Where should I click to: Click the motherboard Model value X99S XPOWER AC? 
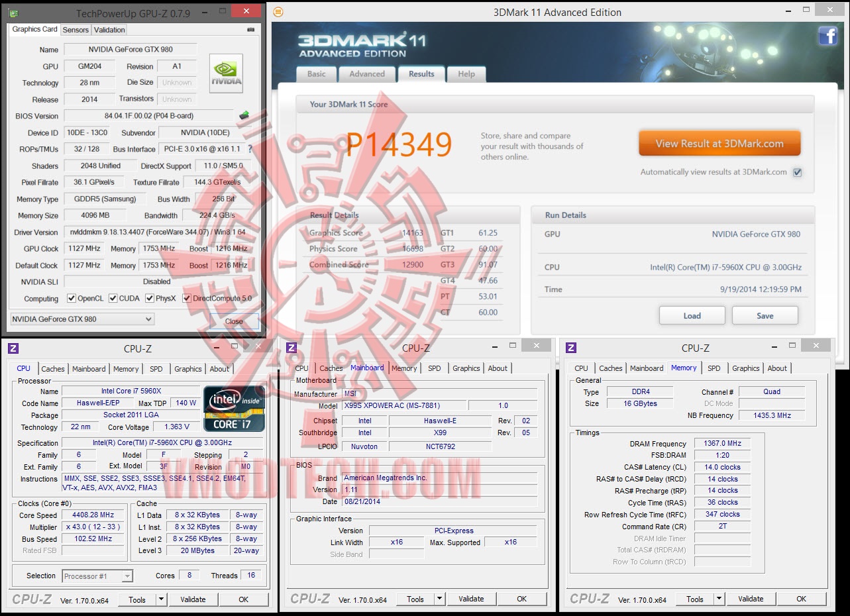pyautogui.click(x=403, y=405)
